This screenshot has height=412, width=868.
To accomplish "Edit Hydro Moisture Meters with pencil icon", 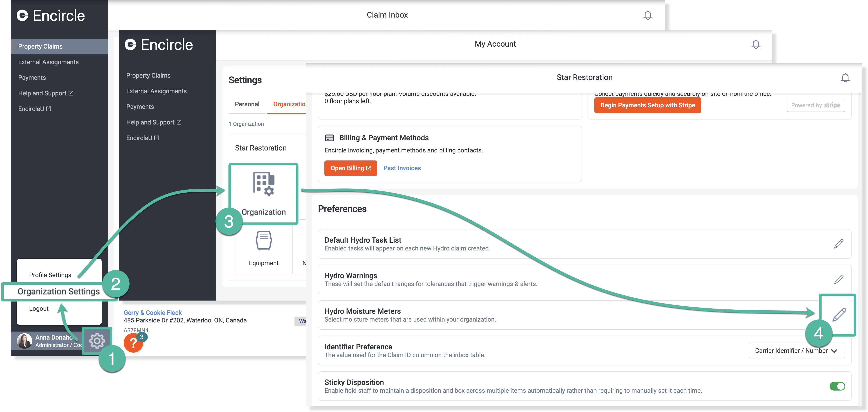I will [x=839, y=314].
